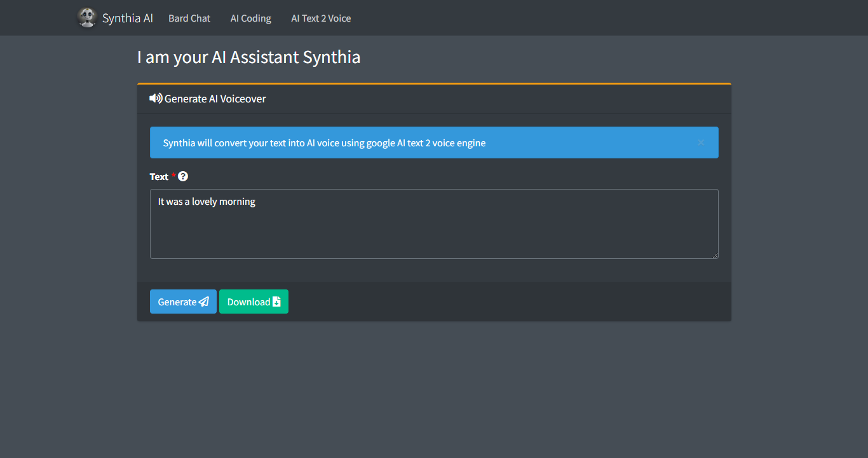This screenshot has width=868, height=458.
Task: Click the Synthia robot logo image
Action: click(86, 18)
